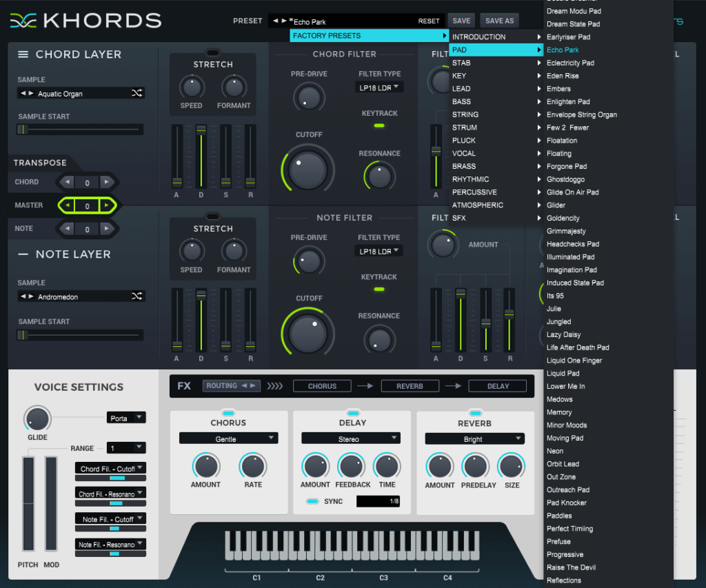
Task: Click the Delay sync rate field showing 1/8
Action: pos(378,501)
